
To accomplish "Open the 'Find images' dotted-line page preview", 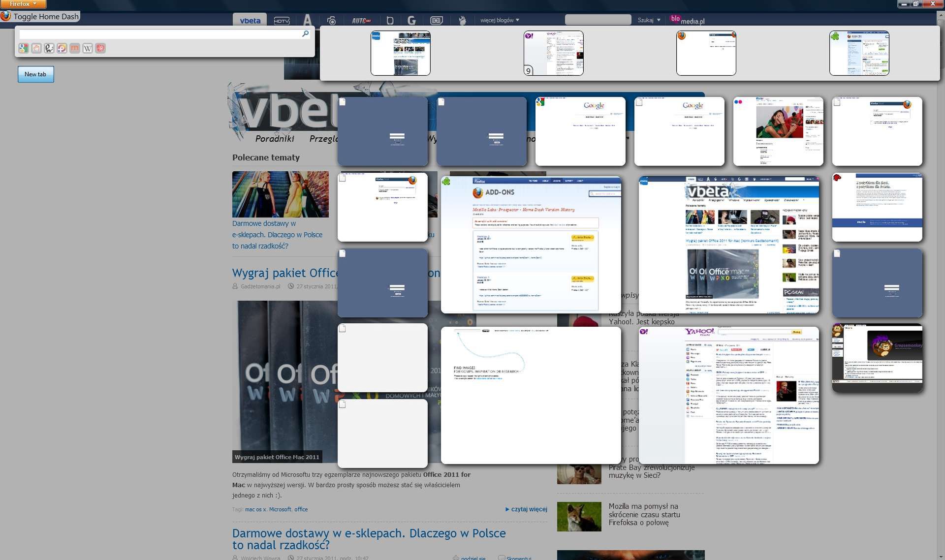I will pyautogui.click(x=531, y=396).
